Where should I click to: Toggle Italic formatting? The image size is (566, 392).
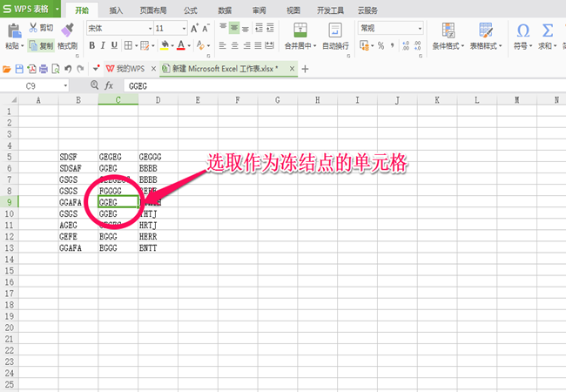[x=103, y=45]
